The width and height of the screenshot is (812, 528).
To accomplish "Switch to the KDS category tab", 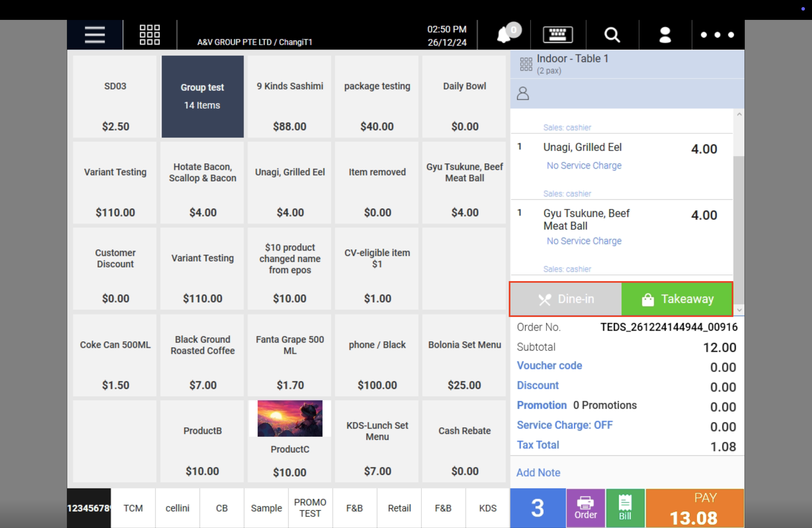I will pyautogui.click(x=487, y=508).
